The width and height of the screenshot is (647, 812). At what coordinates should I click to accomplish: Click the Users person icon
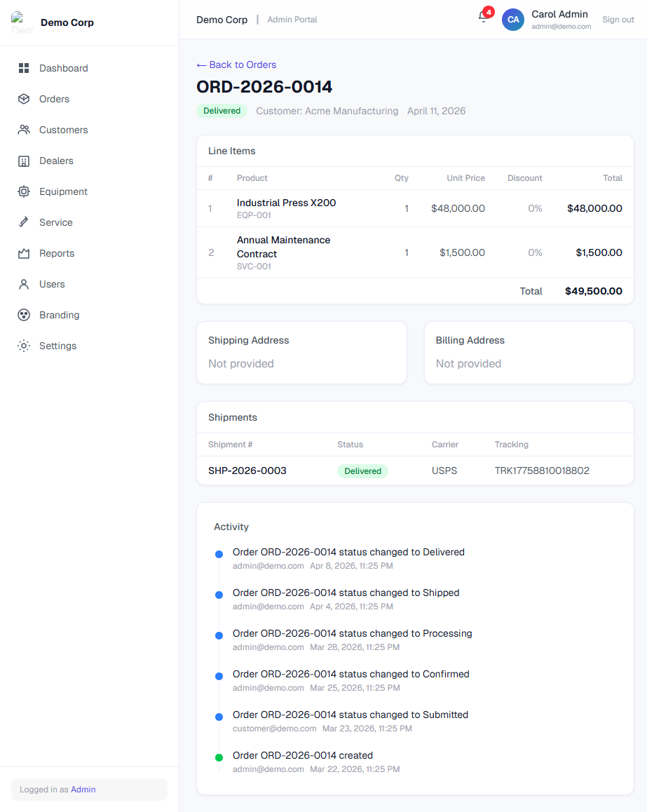pyautogui.click(x=24, y=284)
